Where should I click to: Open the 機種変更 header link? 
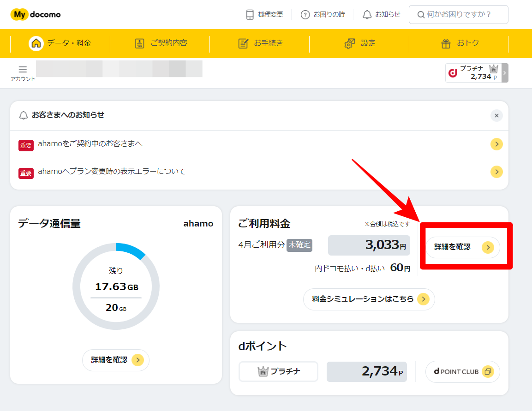pos(265,15)
